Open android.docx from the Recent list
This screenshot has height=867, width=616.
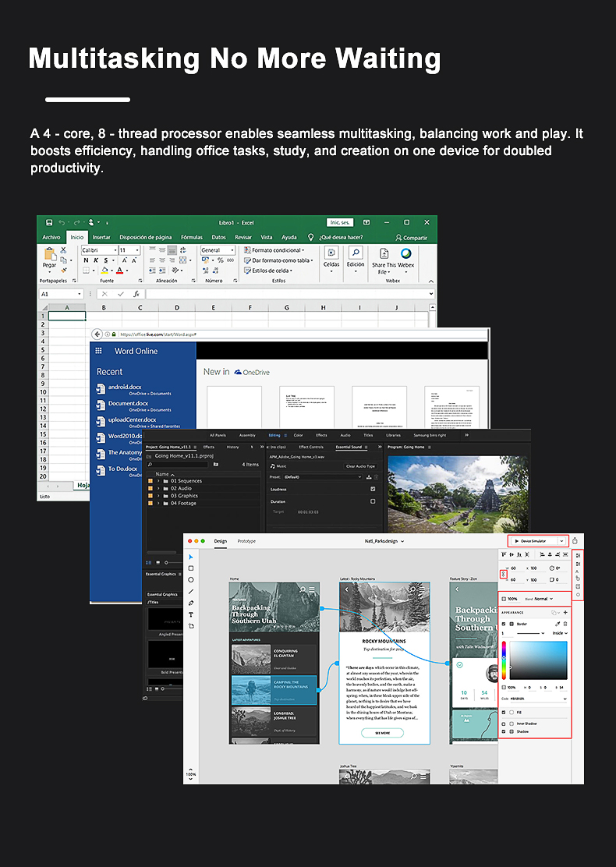coord(125,387)
